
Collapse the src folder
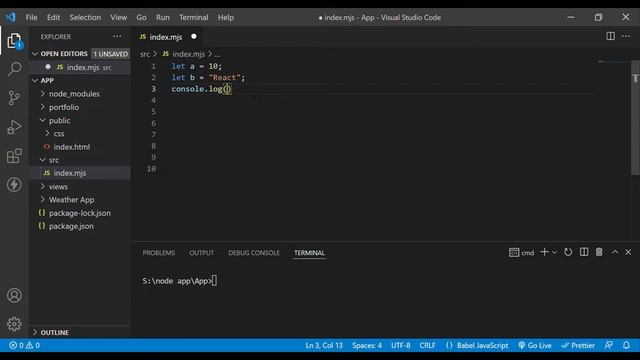53,160
